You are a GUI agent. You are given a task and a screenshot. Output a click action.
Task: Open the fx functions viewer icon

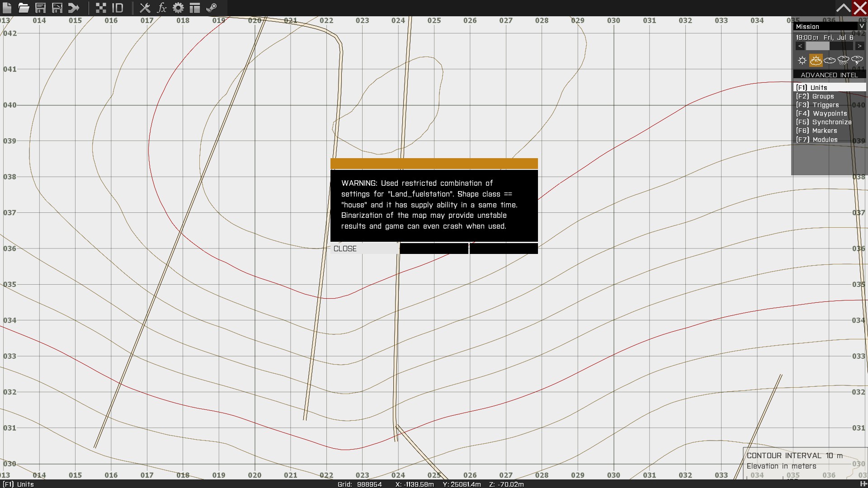161,8
